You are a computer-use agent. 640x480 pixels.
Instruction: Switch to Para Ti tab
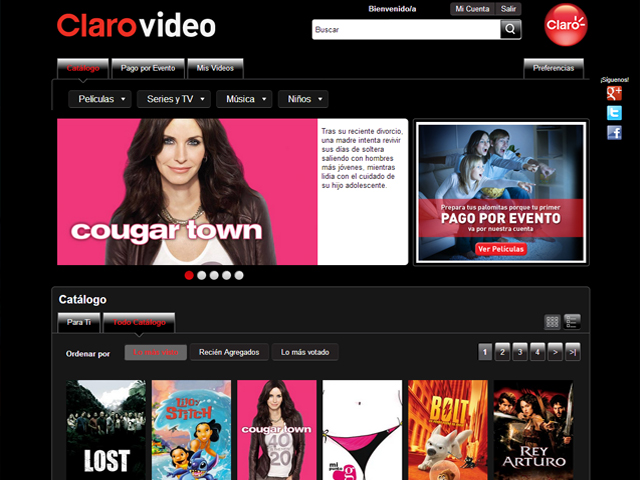(79, 322)
